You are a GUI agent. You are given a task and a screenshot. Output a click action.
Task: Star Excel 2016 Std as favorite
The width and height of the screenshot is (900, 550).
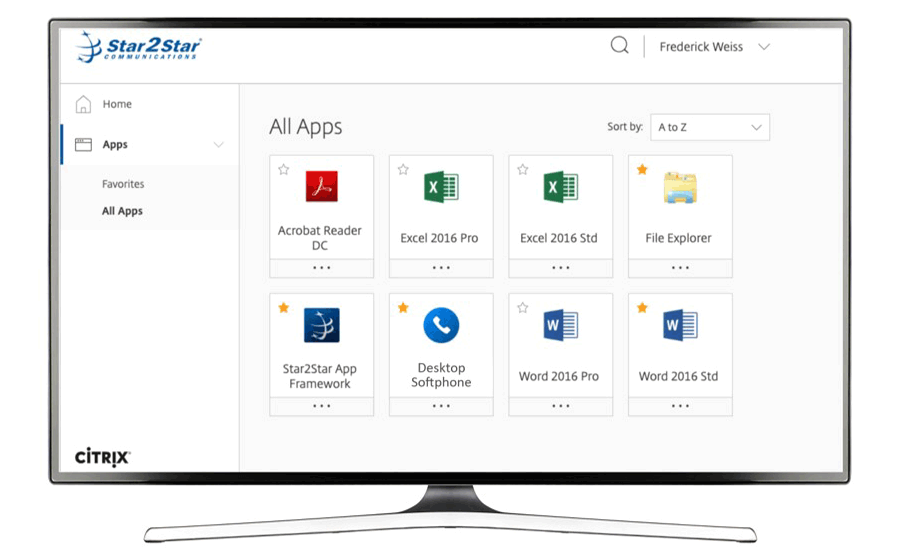click(x=522, y=169)
